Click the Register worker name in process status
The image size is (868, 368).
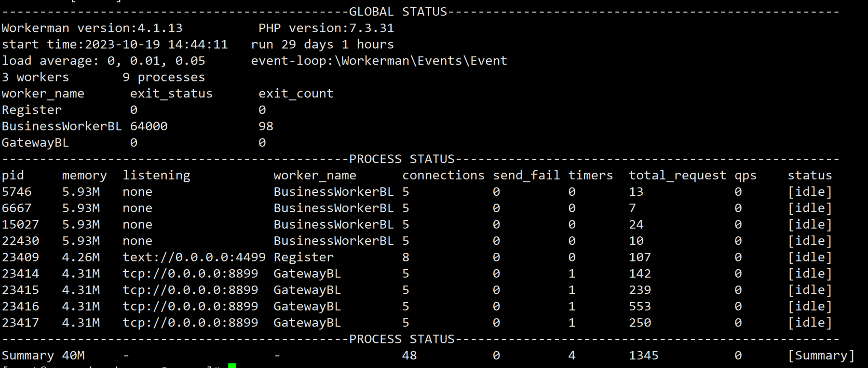(303, 258)
